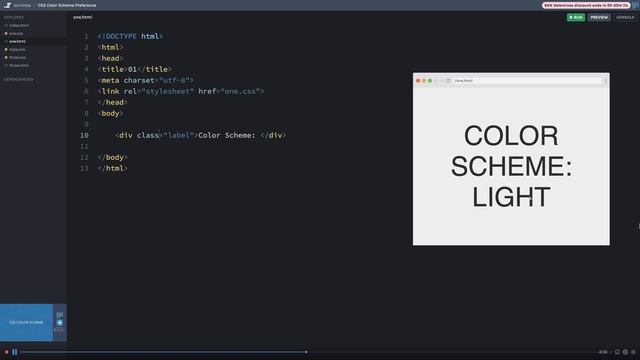Click green maximize dot in preview browser
Image resolution: width=640 pixels, height=360 pixels.
430,81
